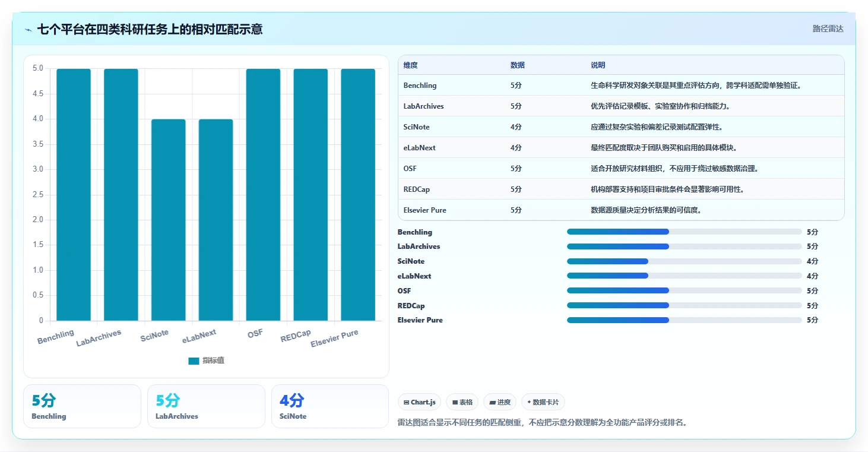The width and height of the screenshot is (868, 452).
Task: Click the Elsevier Pure description starting 数据源质量
Action: 646,210
